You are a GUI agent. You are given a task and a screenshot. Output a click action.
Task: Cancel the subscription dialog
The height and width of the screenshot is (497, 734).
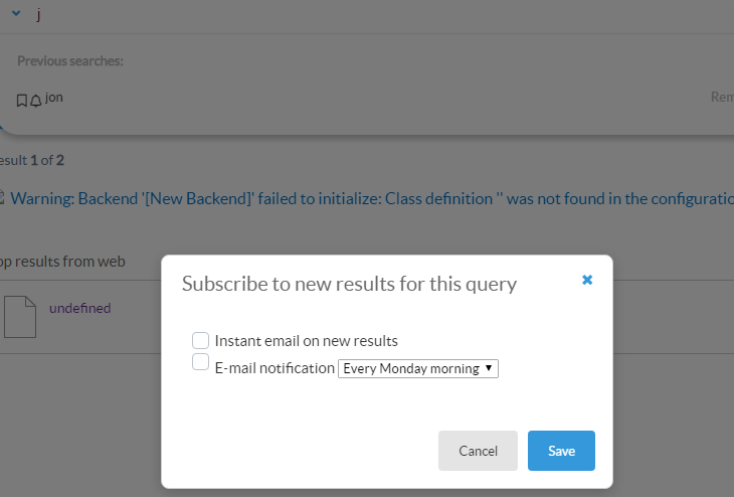[x=478, y=451]
